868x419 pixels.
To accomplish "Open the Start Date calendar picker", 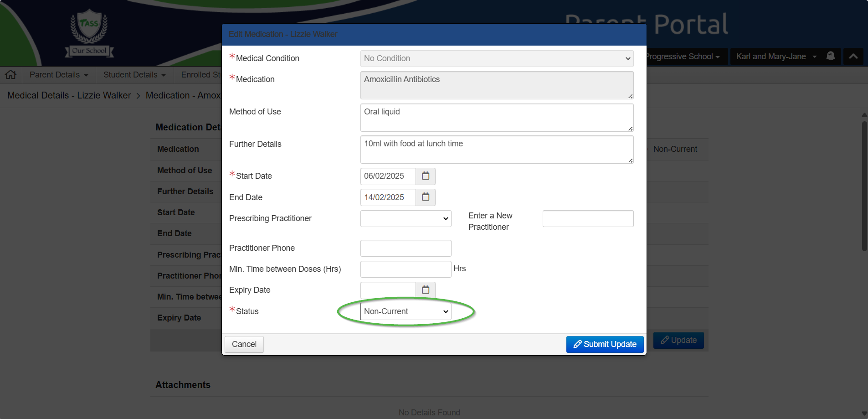I will pyautogui.click(x=426, y=176).
